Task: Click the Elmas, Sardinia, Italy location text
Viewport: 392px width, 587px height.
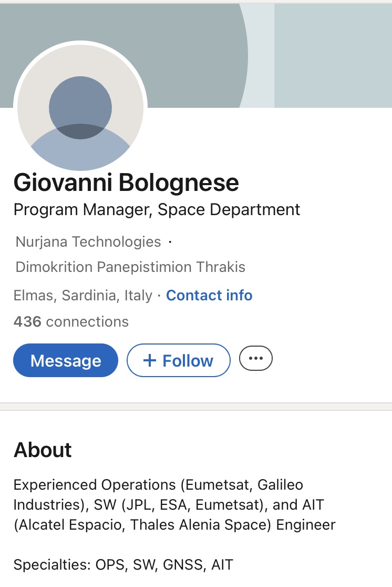Action: click(82, 296)
